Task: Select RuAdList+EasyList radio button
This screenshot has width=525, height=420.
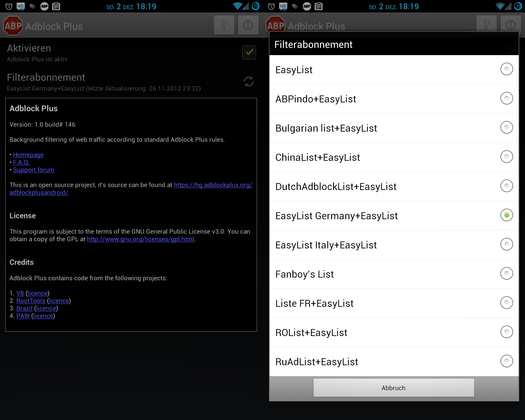Action: [507, 361]
